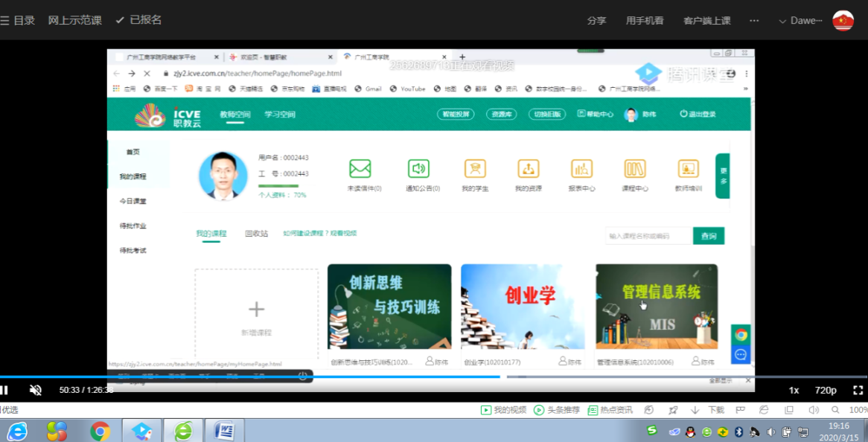This screenshot has width=868, height=442.
Task: Open Google Chrome from the taskbar
Action: pos(100,431)
